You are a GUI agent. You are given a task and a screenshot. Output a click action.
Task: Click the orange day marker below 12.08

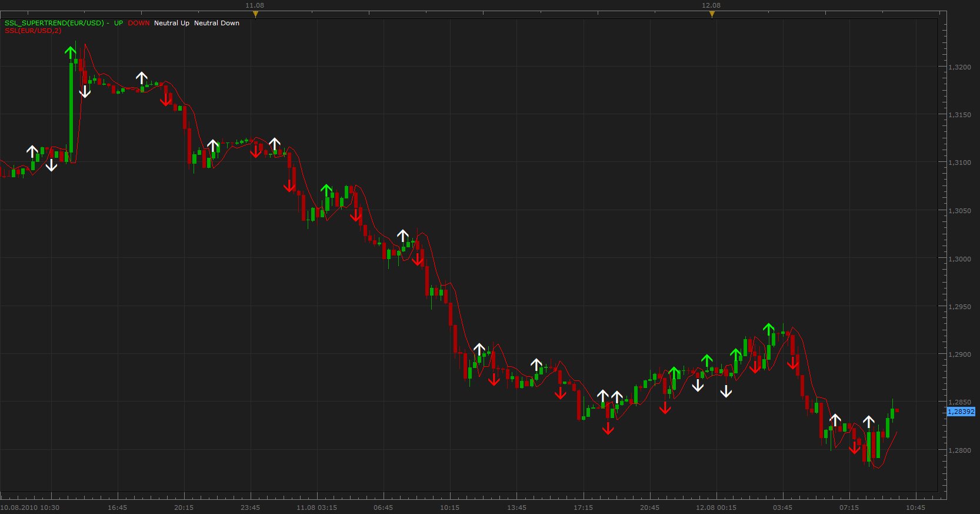712,14
